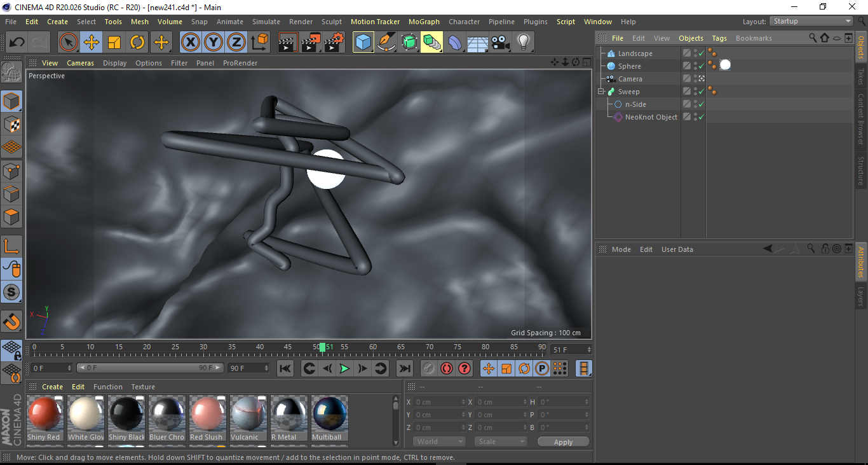This screenshot has height=465, width=868.
Task: Select the Scale tool in top toolbar
Action: pyautogui.click(x=114, y=43)
